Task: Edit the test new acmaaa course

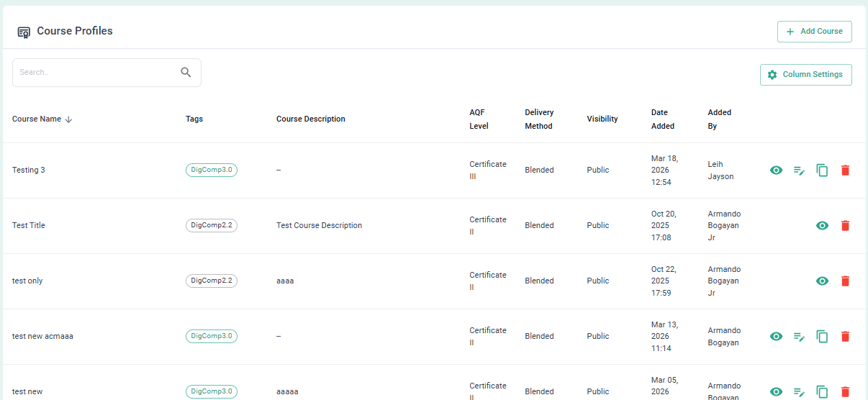Action: [x=799, y=337]
